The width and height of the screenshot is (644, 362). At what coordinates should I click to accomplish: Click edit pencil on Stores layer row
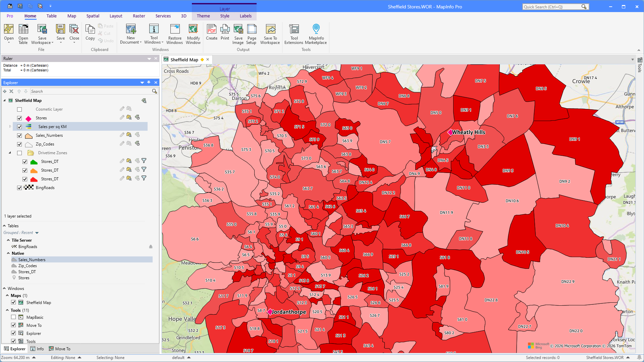click(122, 117)
